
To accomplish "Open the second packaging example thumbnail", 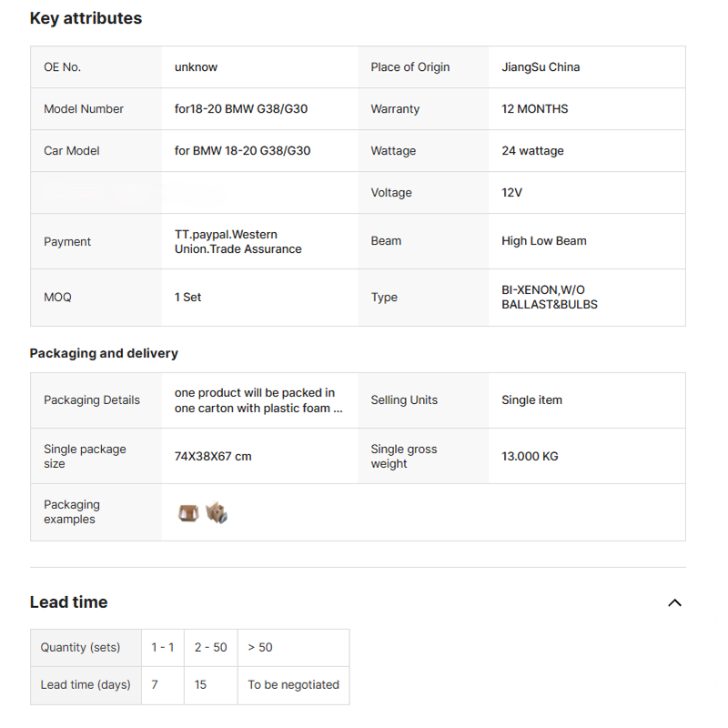I will coord(217,513).
